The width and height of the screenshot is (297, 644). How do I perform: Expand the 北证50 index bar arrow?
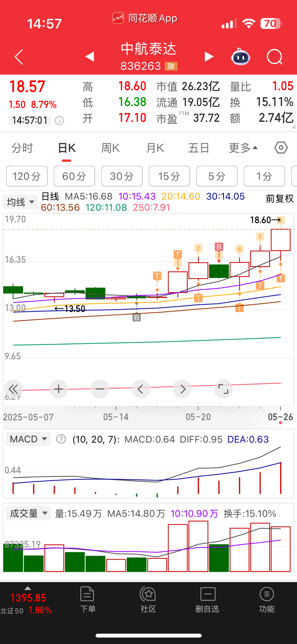27,588
